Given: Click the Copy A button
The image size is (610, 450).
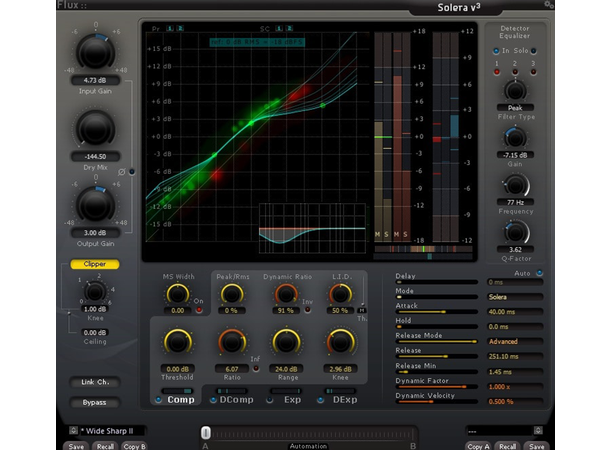Looking at the screenshot, I should [478, 446].
